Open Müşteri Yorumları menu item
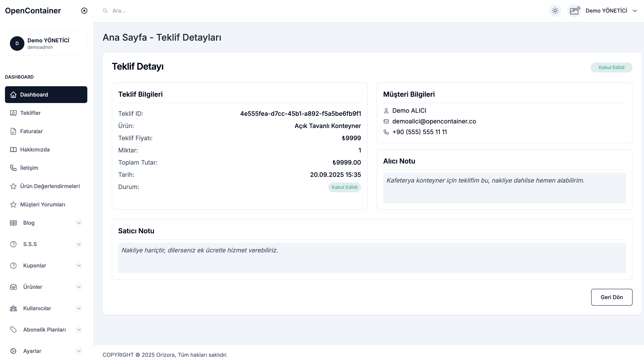Screen dimensions: 644x364 tap(43, 204)
